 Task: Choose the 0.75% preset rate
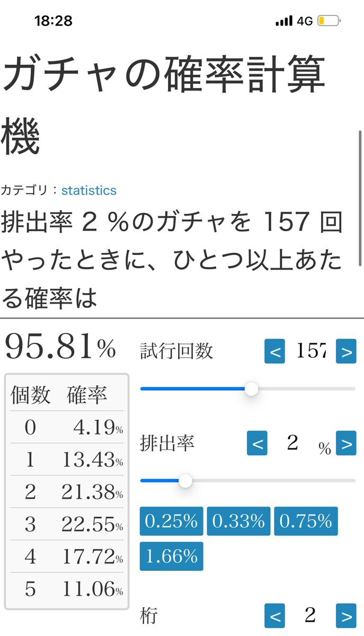pos(306,521)
